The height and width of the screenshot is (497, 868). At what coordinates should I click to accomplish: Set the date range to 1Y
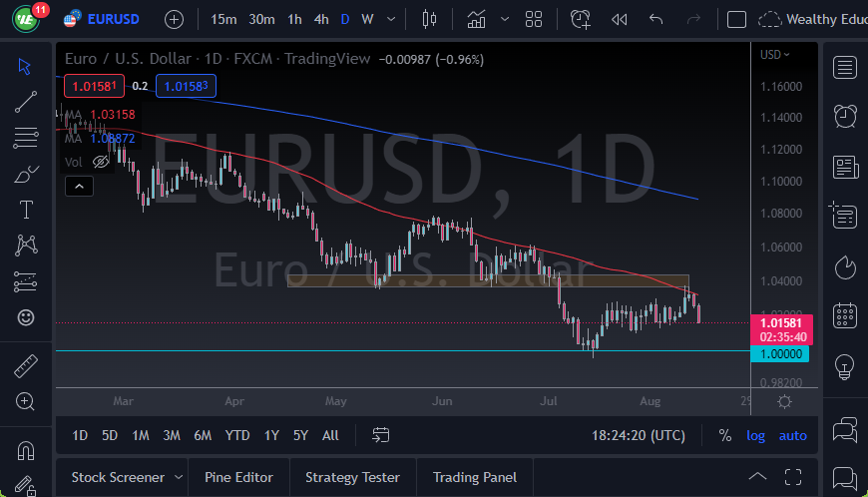point(271,435)
